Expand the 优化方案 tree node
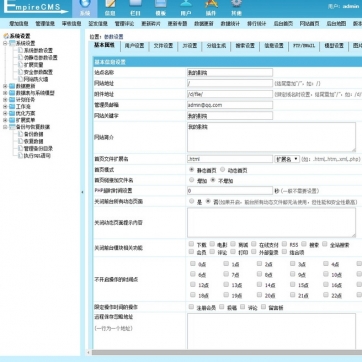 (x=5, y=113)
